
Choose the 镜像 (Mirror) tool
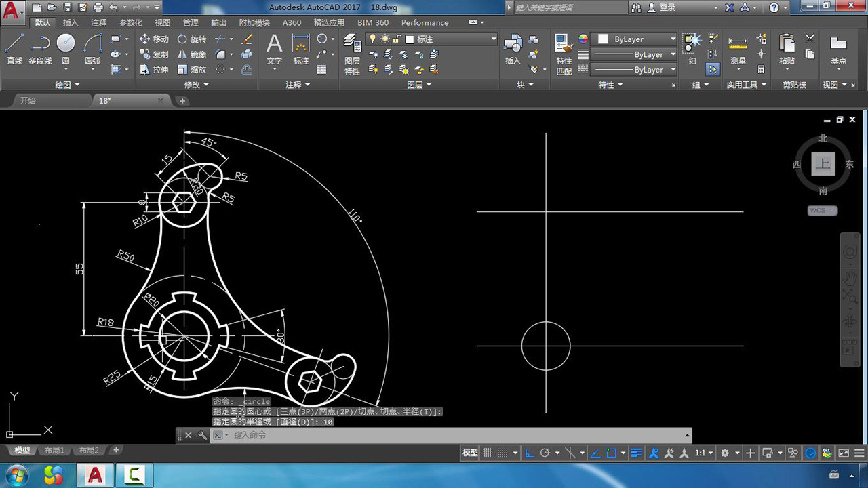click(x=191, y=54)
